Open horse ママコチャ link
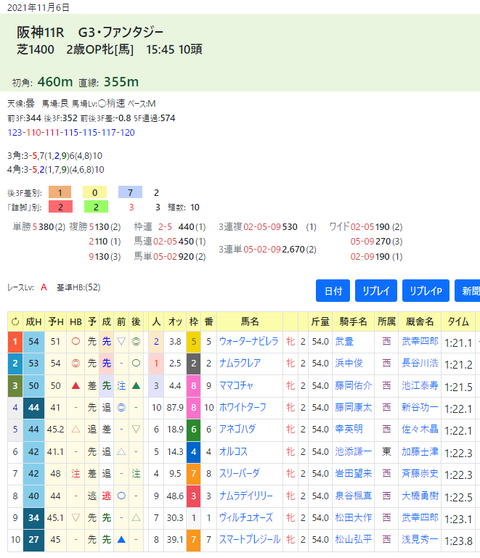480x558 pixels. [x=236, y=385]
